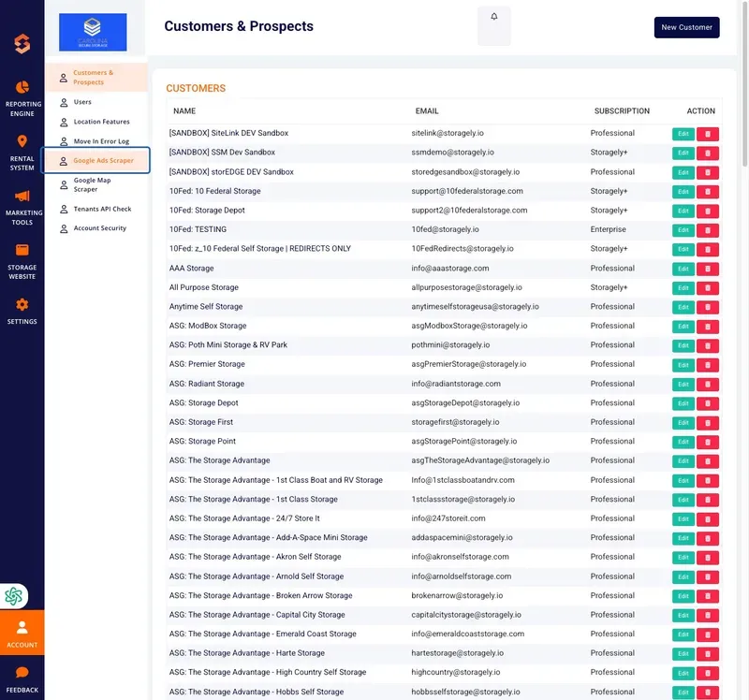Open the Storage Website section
The height and width of the screenshot is (700, 749).
click(x=22, y=261)
